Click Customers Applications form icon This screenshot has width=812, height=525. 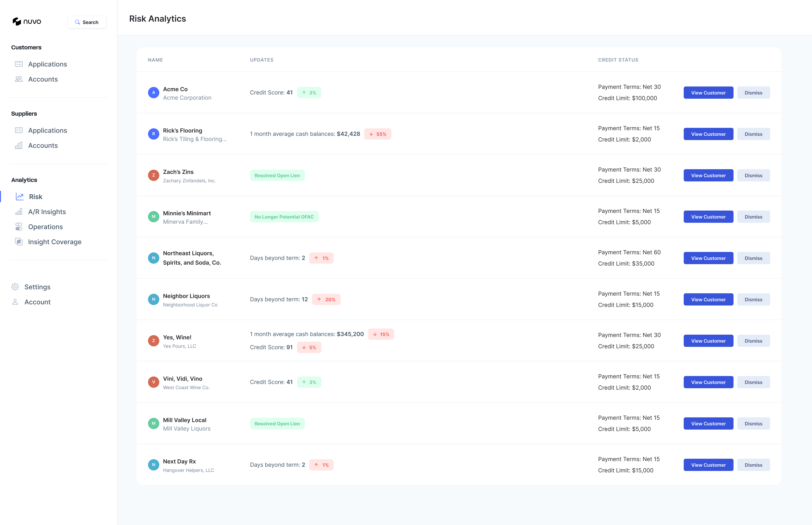click(x=19, y=64)
